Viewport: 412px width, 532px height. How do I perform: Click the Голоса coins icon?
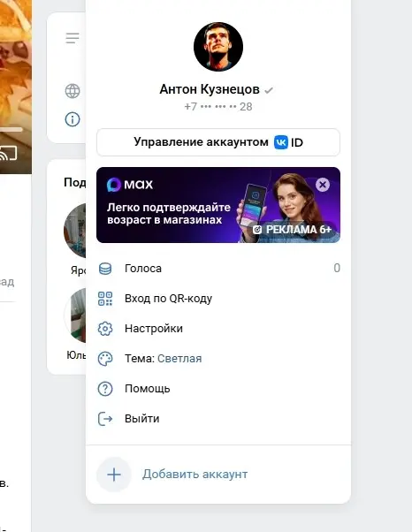click(105, 269)
